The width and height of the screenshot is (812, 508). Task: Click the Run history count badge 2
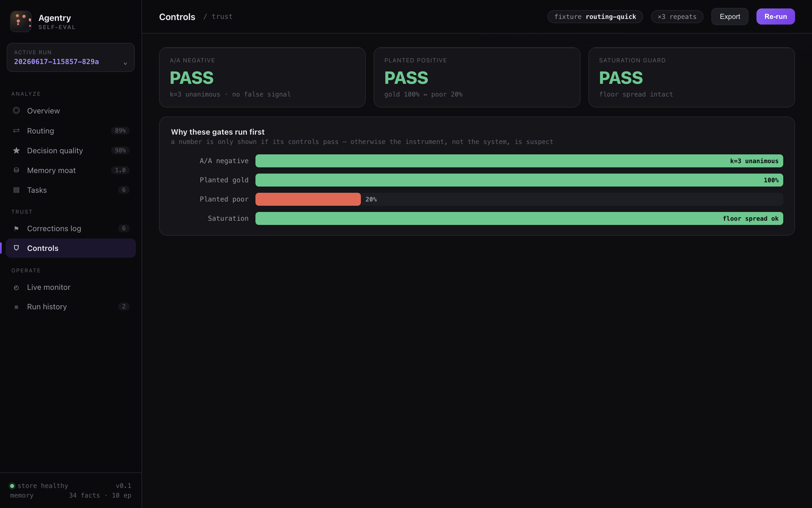tap(124, 306)
